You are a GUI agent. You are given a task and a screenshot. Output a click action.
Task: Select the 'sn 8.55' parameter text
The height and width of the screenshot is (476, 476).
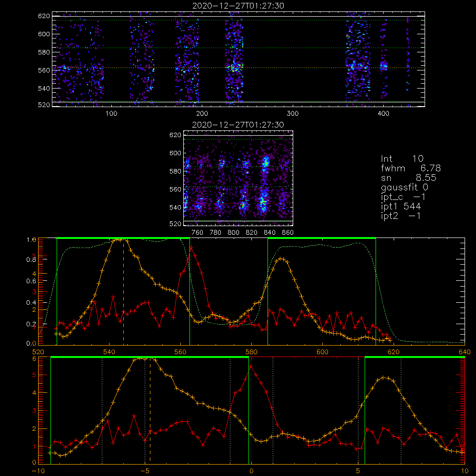[x=408, y=178]
